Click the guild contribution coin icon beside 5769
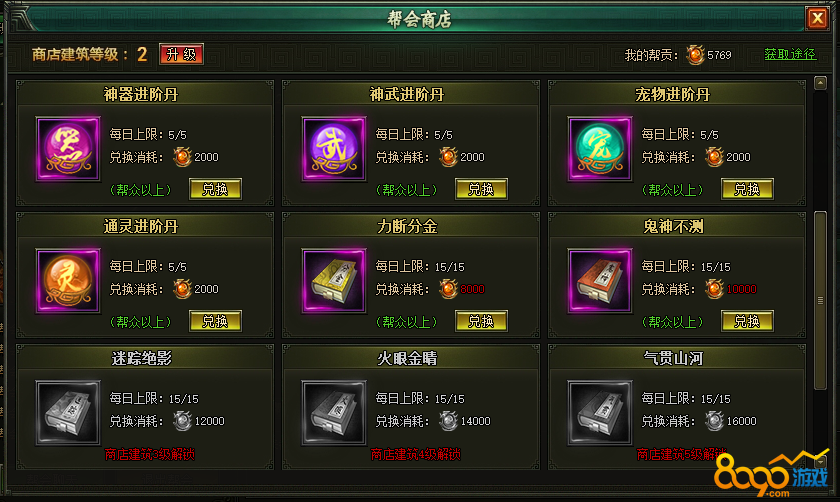Screen dimensions: 840x502 [x=695, y=55]
